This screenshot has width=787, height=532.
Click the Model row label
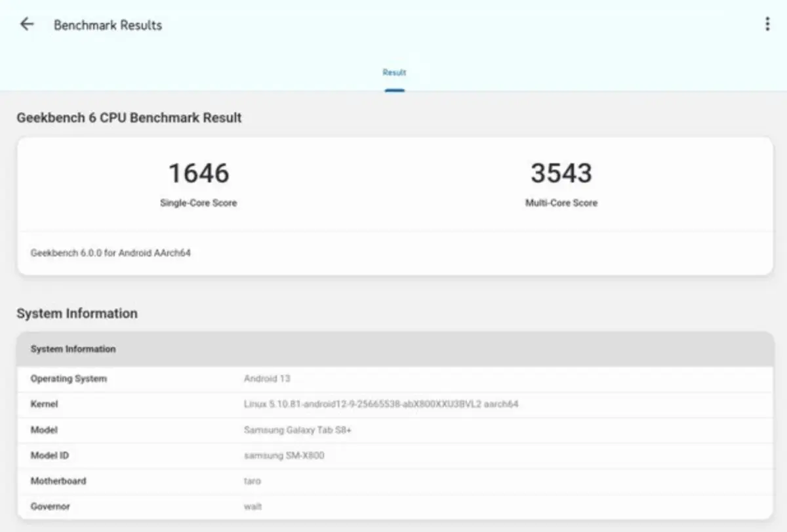pyautogui.click(x=44, y=430)
